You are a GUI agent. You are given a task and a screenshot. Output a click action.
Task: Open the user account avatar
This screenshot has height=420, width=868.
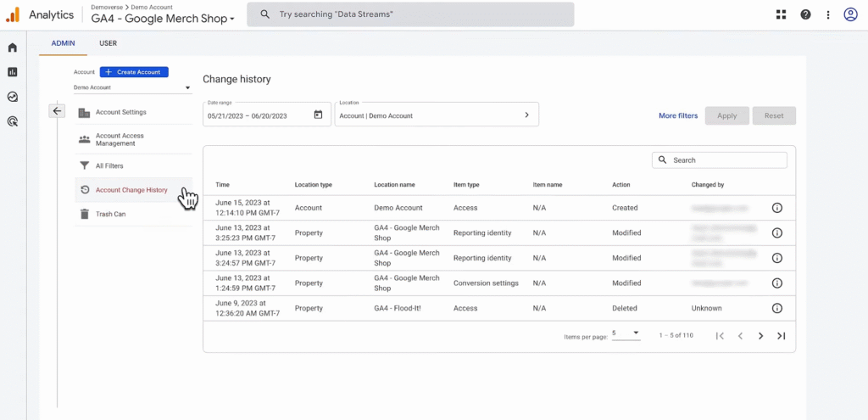click(850, 15)
